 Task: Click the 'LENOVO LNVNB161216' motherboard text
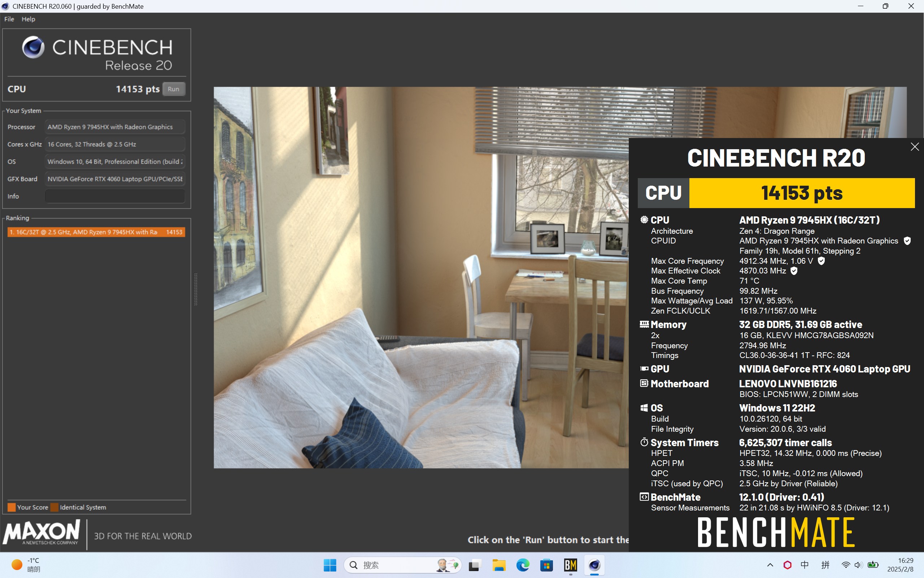click(x=788, y=384)
